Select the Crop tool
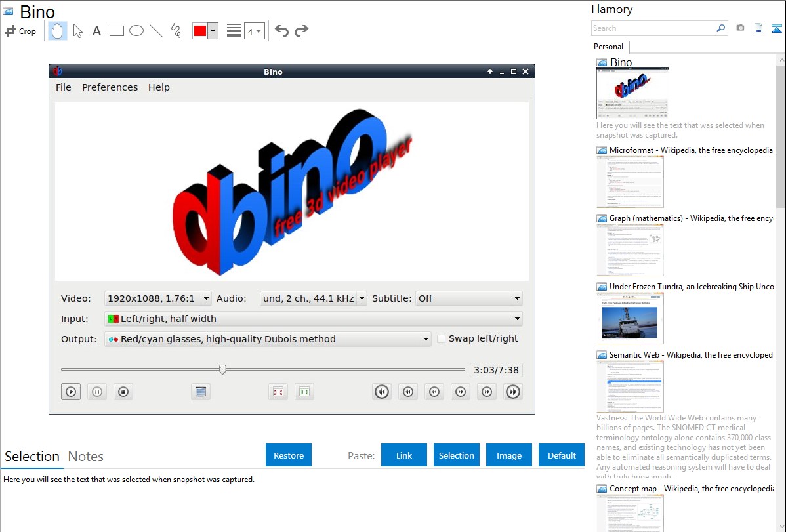 (x=20, y=31)
